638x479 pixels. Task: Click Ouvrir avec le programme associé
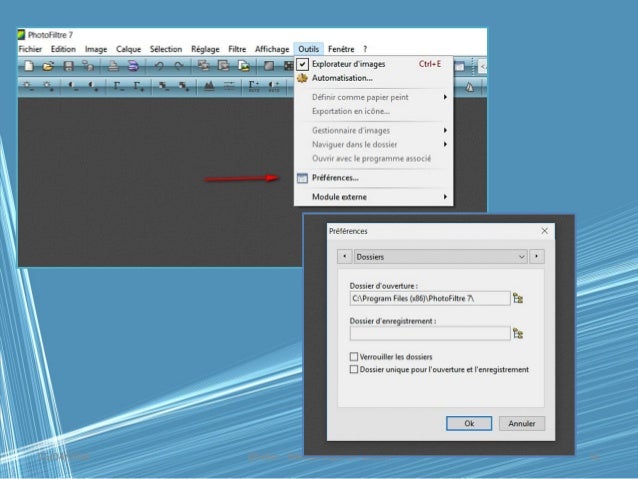373,158
